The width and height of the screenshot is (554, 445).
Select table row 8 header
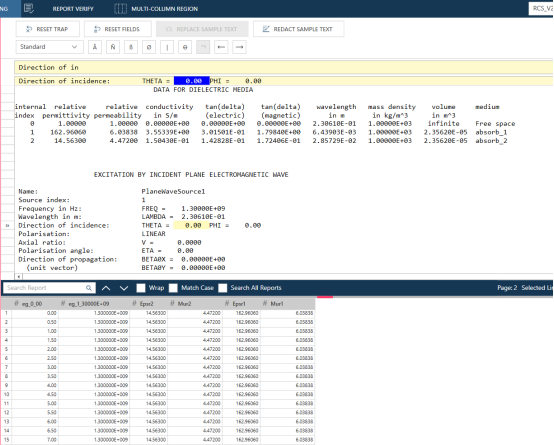pos(6,376)
